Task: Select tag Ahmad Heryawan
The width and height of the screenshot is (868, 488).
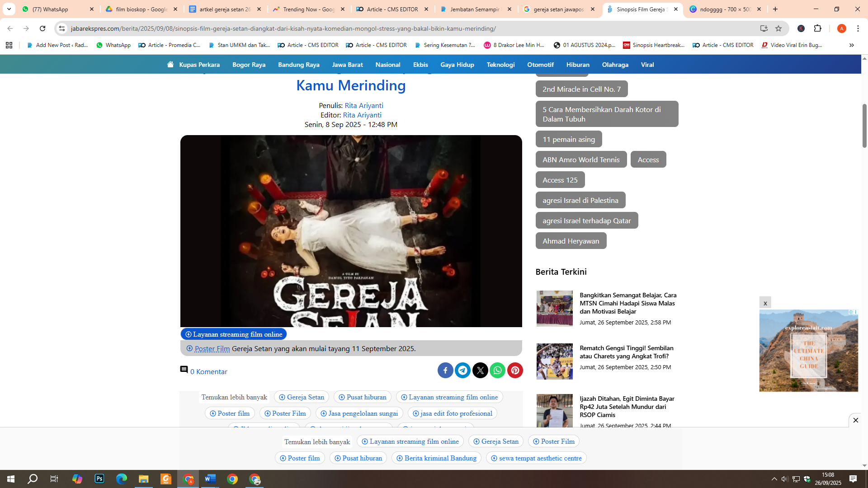Action: point(571,241)
